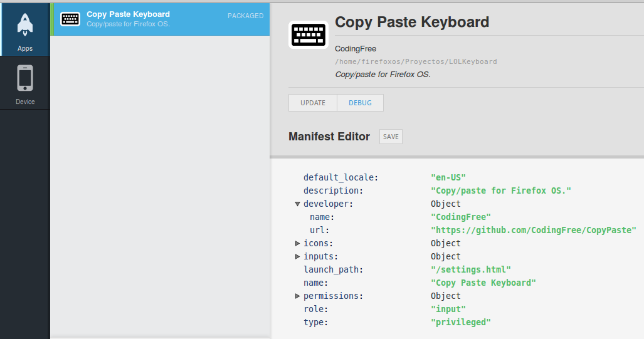
Task: Edit the default_locale value "en-US"
Action: coord(448,177)
